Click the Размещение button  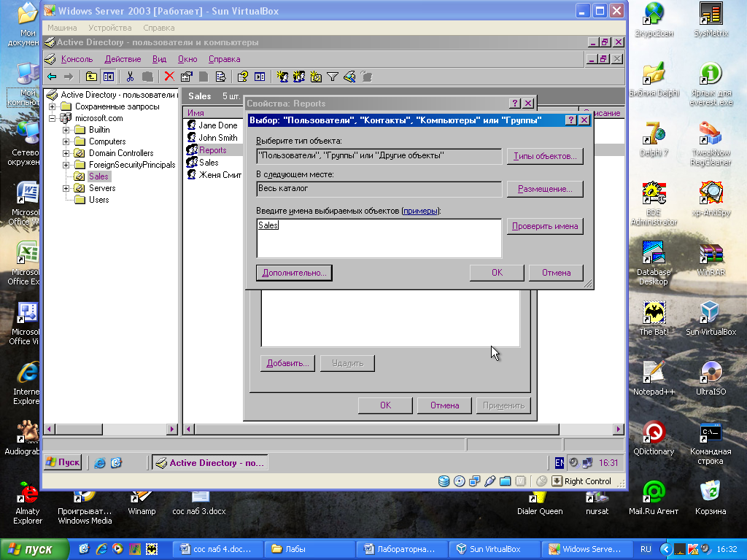coord(545,189)
